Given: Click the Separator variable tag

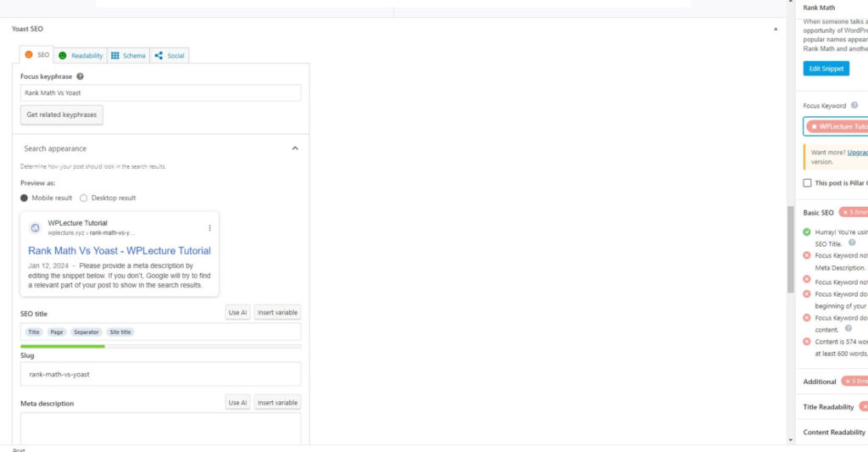Looking at the screenshot, I should pyautogui.click(x=86, y=332).
